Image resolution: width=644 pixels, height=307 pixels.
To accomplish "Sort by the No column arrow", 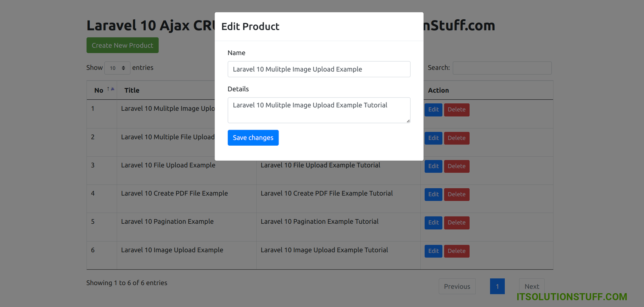I will (x=111, y=89).
